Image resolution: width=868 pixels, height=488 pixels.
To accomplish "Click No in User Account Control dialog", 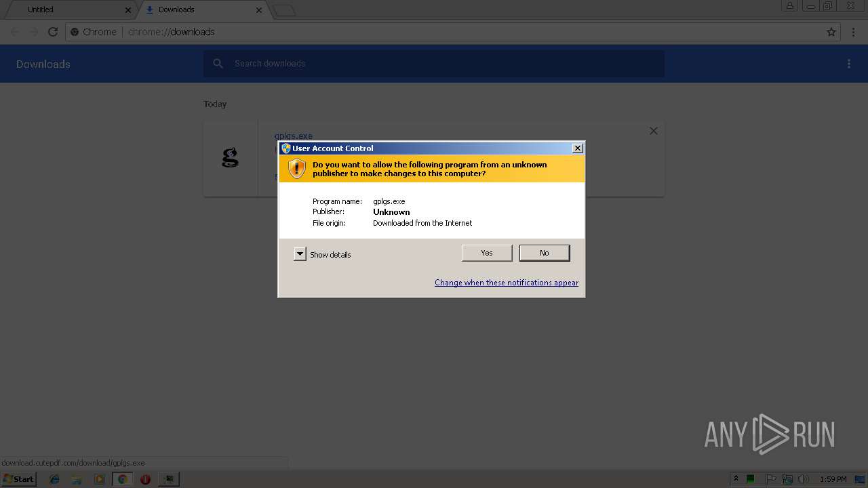I will (545, 253).
